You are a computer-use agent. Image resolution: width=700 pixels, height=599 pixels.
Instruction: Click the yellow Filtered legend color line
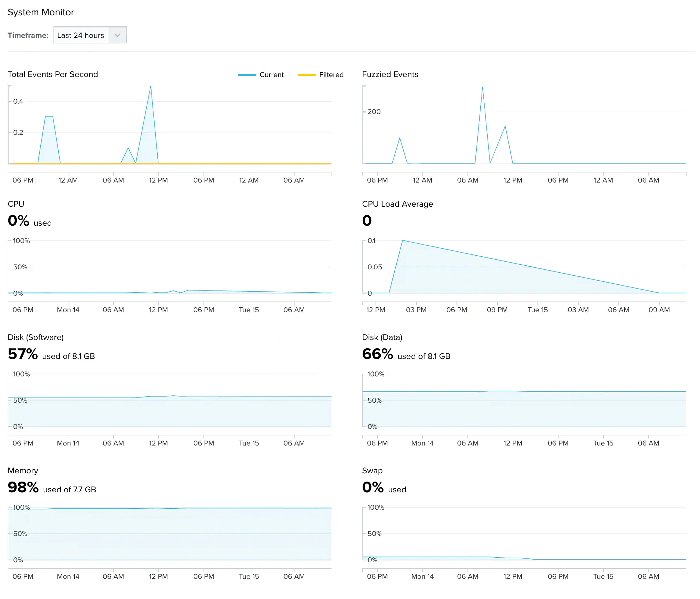307,75
